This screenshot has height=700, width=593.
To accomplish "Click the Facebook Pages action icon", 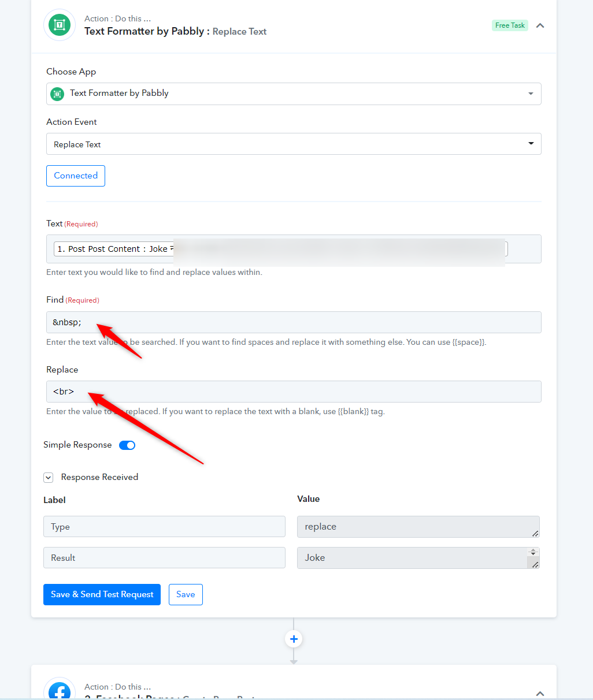I will coord(60,690).
